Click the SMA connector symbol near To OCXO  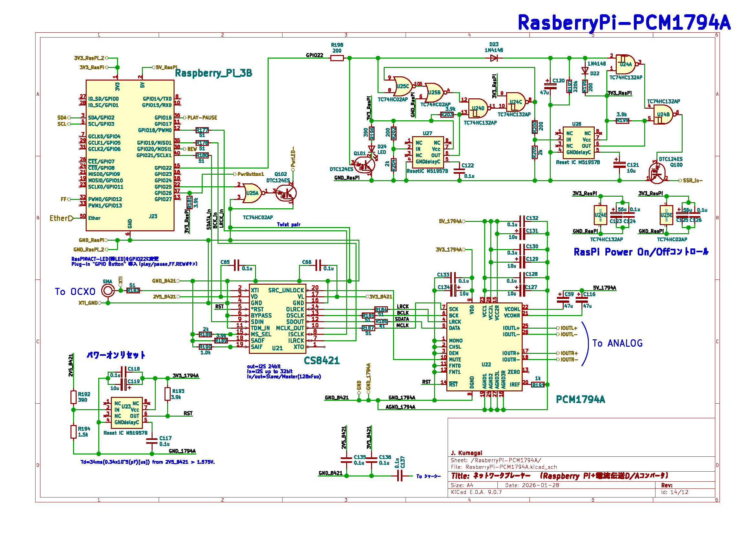[x=108, y=291]
